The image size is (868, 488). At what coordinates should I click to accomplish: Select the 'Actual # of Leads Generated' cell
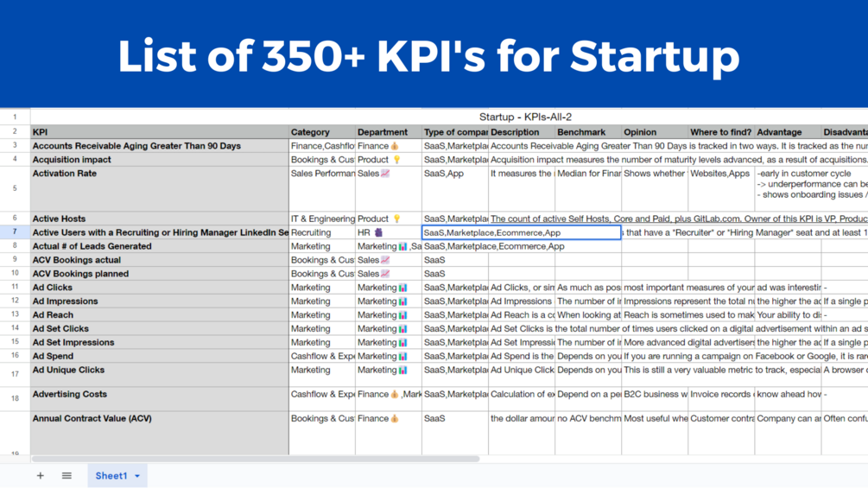(160, 246)
